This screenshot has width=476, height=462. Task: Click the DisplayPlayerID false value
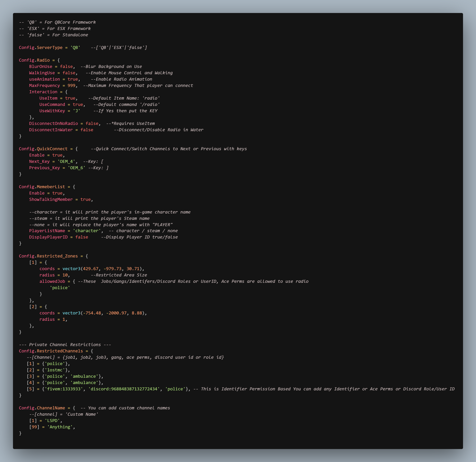click(82, 237)
